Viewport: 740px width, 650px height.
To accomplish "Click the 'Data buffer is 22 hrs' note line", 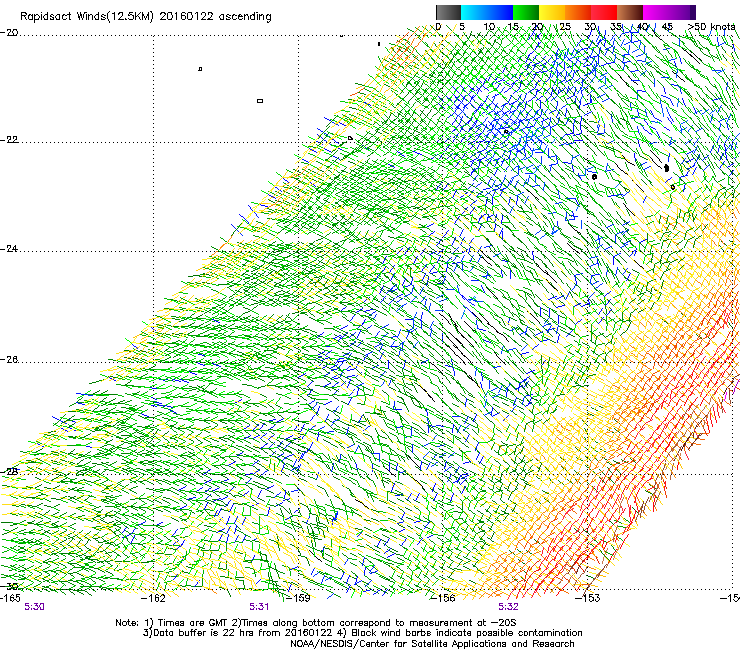I will tap(362, 633).
